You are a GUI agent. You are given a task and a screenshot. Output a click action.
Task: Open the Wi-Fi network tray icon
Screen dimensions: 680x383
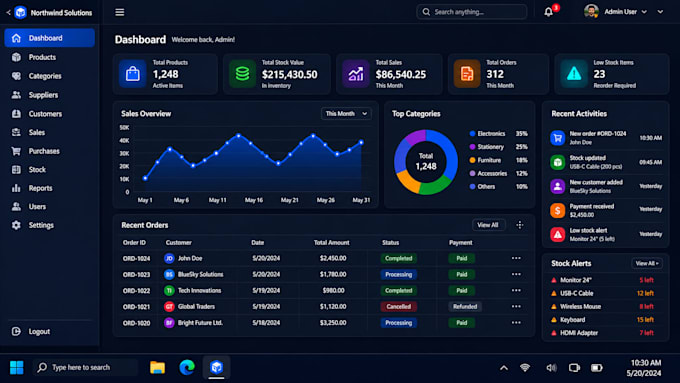525,368
